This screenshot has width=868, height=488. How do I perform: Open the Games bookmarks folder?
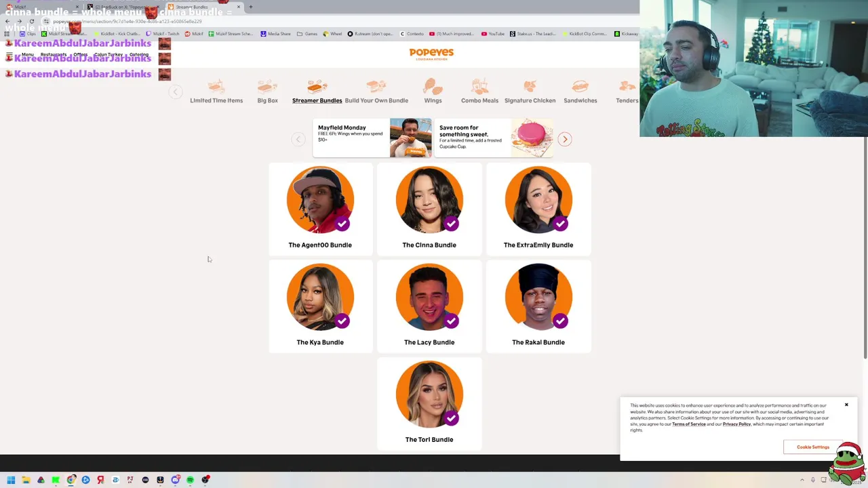coord(307,34)
